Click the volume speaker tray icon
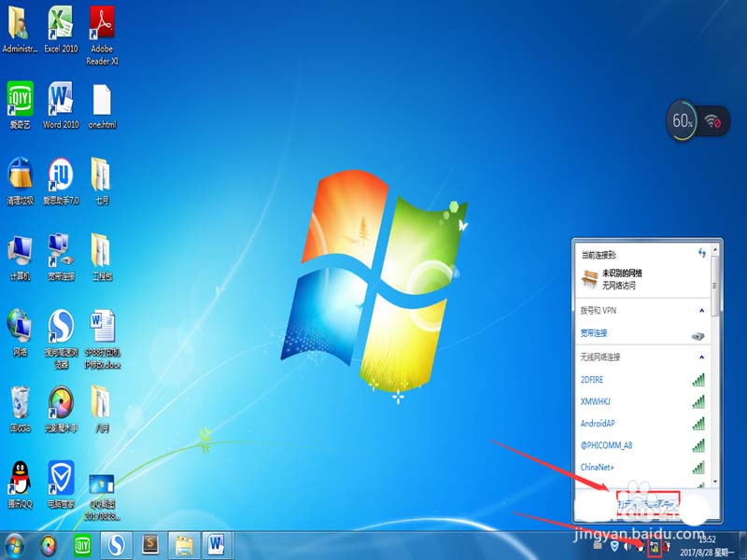The width and height of the screenshot is (747, 560). tap(627, 546)
